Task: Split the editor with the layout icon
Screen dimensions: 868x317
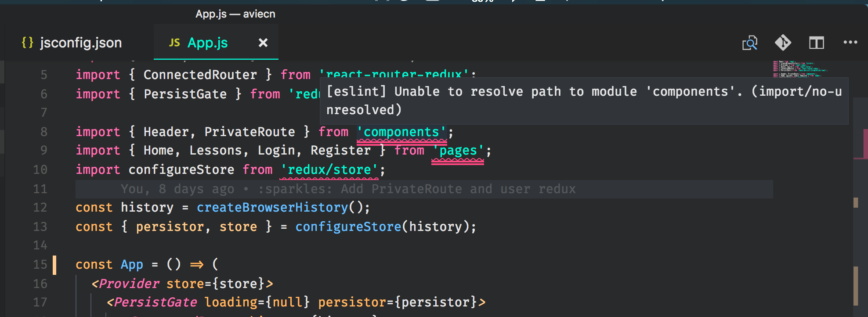Action: click(x=817, y=43)
